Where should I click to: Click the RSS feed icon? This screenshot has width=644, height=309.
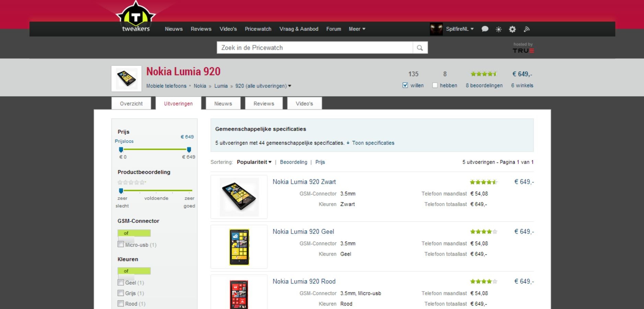[527, 29]
